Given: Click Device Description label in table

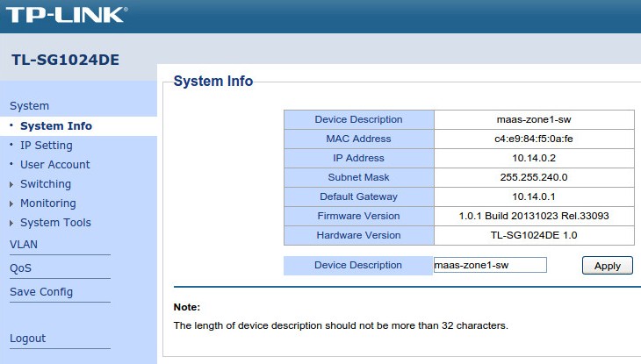Looking at the screenshot, I should click(x=358, y=119).
